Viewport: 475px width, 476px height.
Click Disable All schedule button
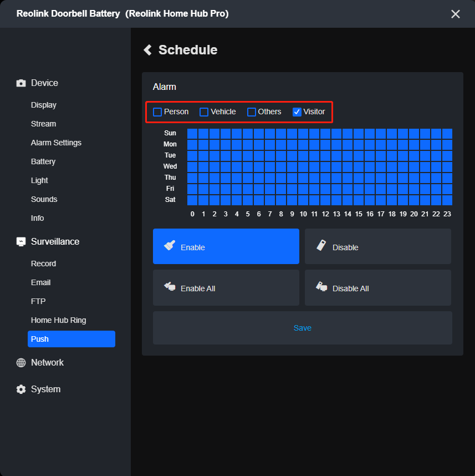coord(377,287)
